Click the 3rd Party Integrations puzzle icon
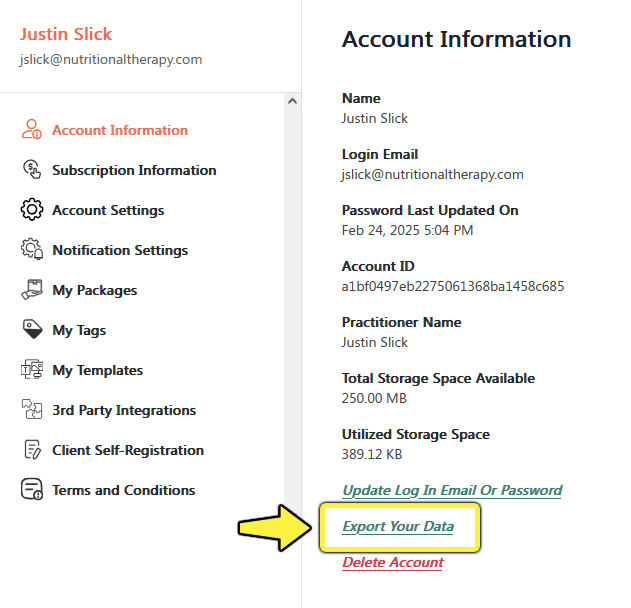 click(x=31, y=409)
